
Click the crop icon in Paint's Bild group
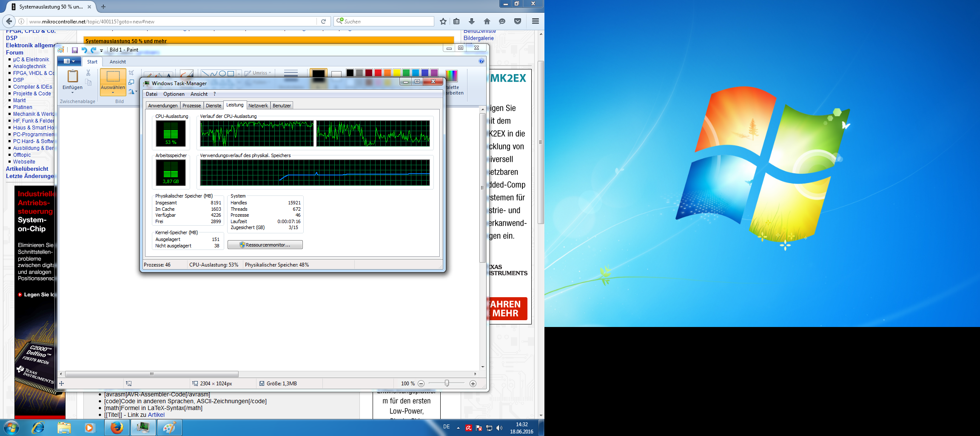pos(131,73)
